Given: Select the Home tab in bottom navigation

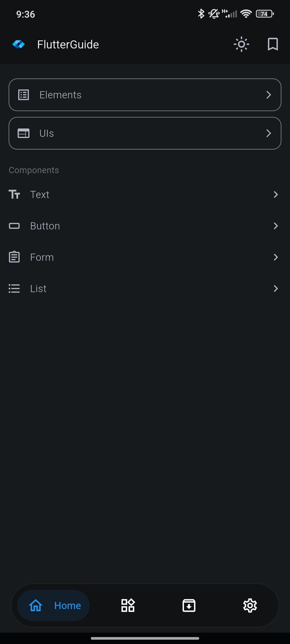Looking at the screenshot, I should coord(53,605).
